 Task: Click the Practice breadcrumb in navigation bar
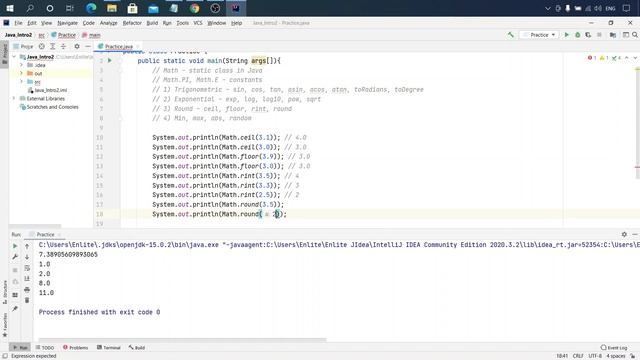click(x=63, y=35)
